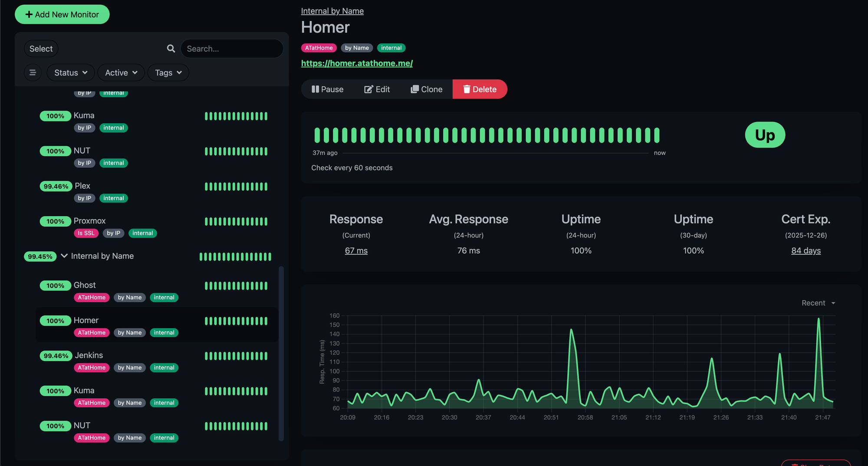Click the monitor list vertical scrollbar
This screenshot has width=868, height=466.
point(281,353)
